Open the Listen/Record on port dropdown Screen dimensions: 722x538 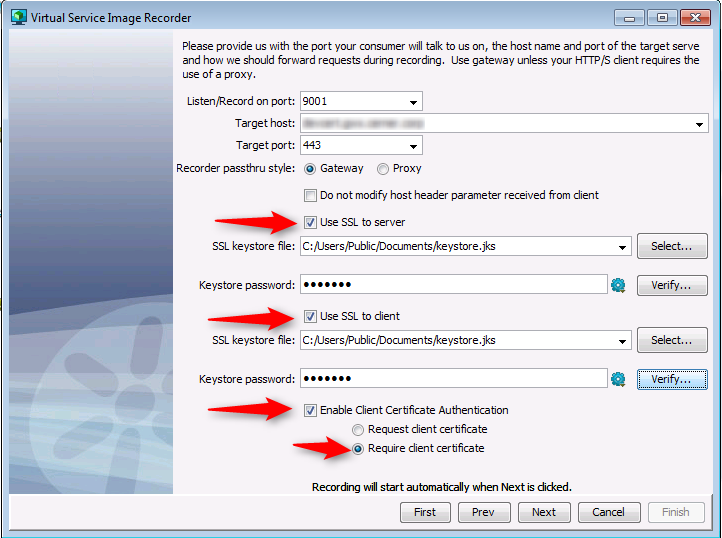413,102
